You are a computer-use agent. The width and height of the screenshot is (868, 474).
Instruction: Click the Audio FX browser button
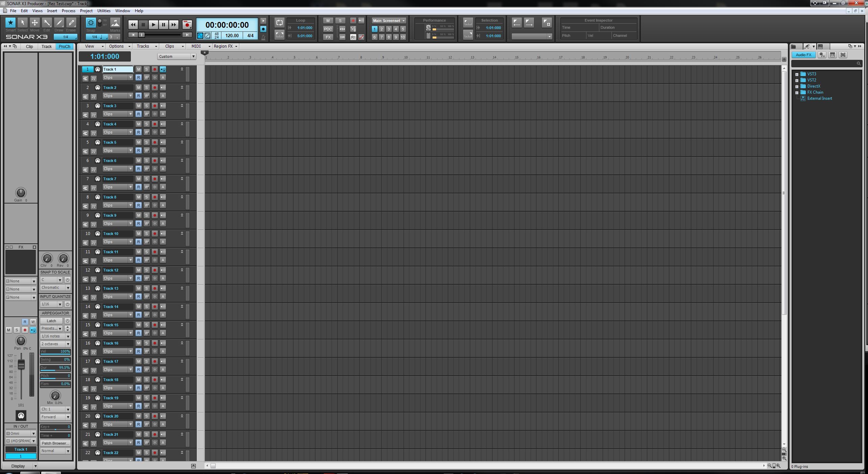803,55
